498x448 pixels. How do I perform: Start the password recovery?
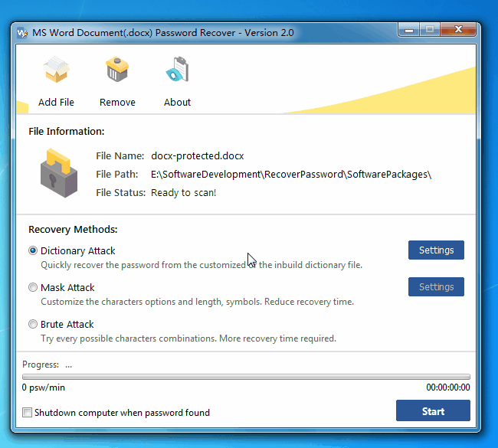pyautogui.click(x=433, y=410)
